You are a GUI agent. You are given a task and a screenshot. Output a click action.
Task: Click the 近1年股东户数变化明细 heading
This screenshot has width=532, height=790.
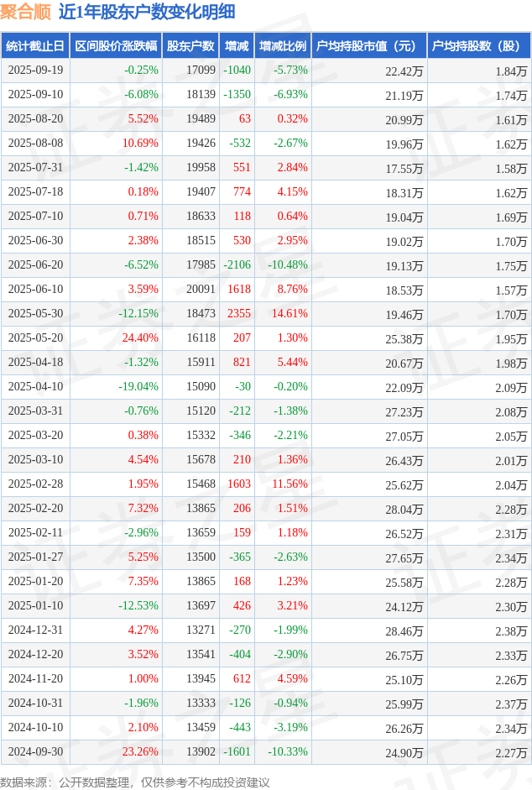tap(147, 12)
